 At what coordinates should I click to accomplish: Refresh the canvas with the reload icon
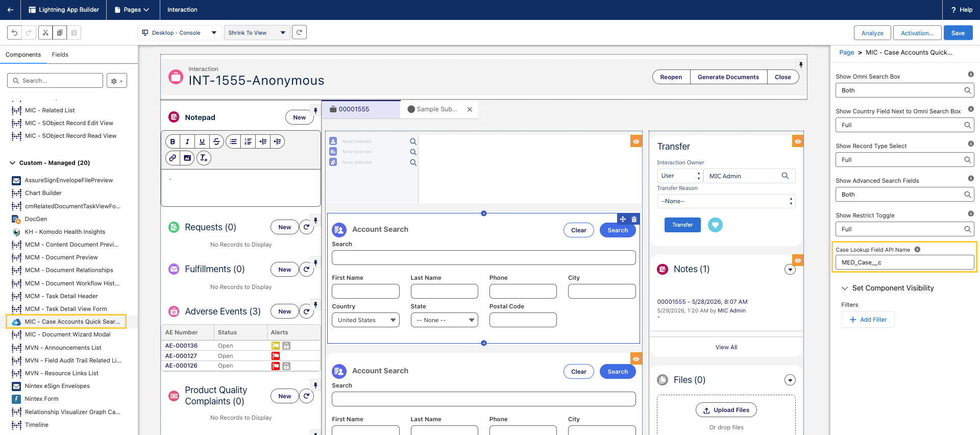coord(300,32)
